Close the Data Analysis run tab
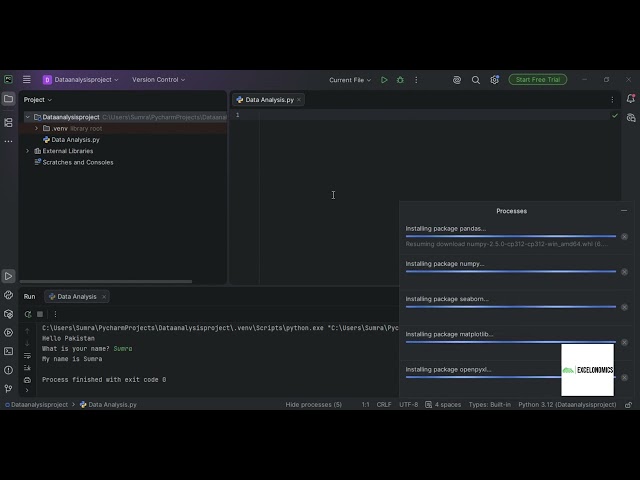Screen dimensions: 640x480 click(104, 297)
